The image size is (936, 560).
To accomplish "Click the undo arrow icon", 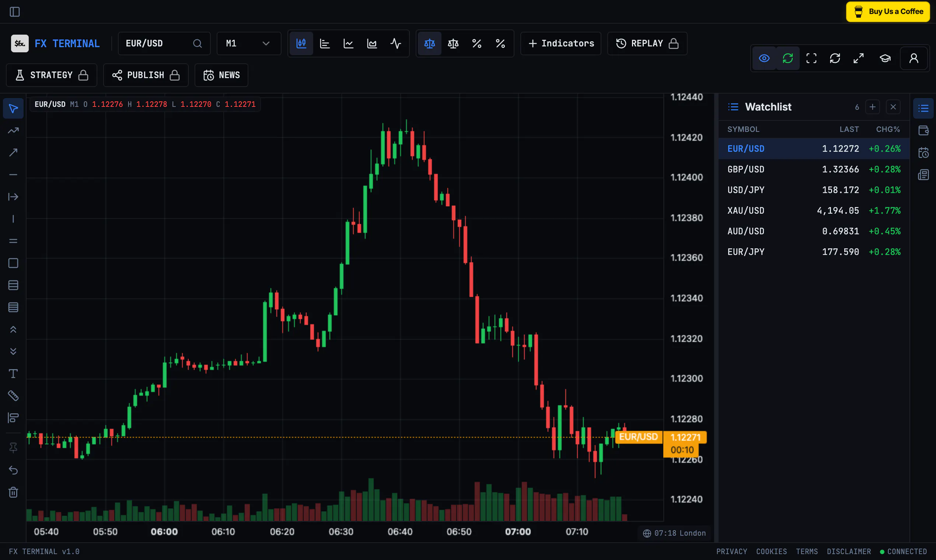I will click(x=13, y=470).
